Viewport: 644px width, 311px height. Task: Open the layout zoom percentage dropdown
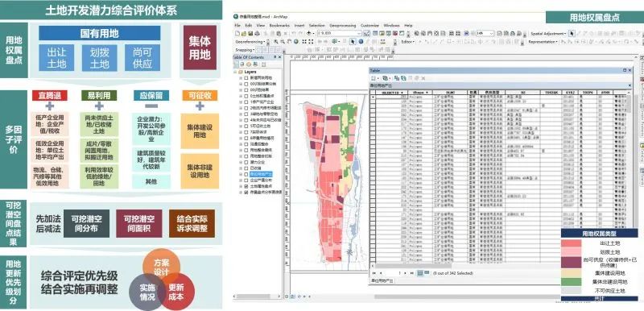click(x=492, y=33)
